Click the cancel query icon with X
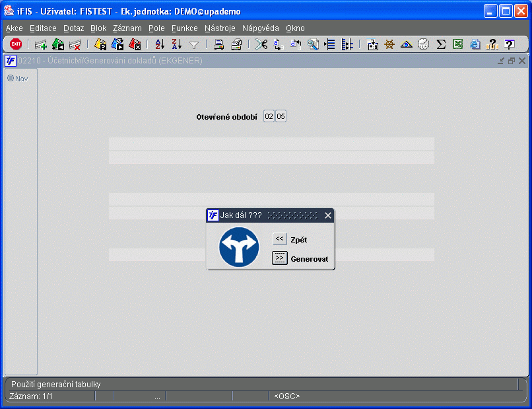 tap(135, 44)
